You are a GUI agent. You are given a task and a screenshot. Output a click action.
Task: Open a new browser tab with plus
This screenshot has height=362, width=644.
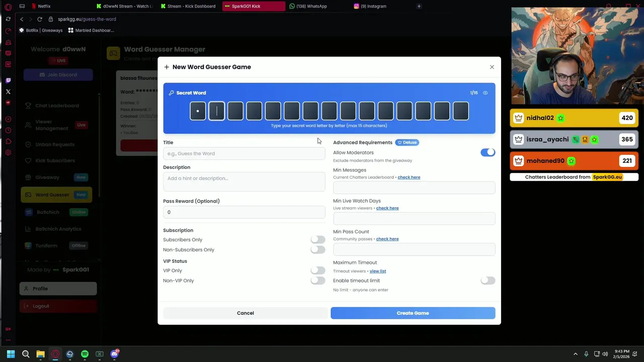(419, 6)
